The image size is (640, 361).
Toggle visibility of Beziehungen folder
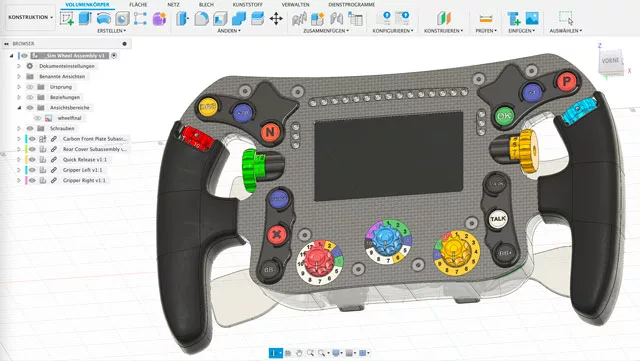tap(30, 97)
